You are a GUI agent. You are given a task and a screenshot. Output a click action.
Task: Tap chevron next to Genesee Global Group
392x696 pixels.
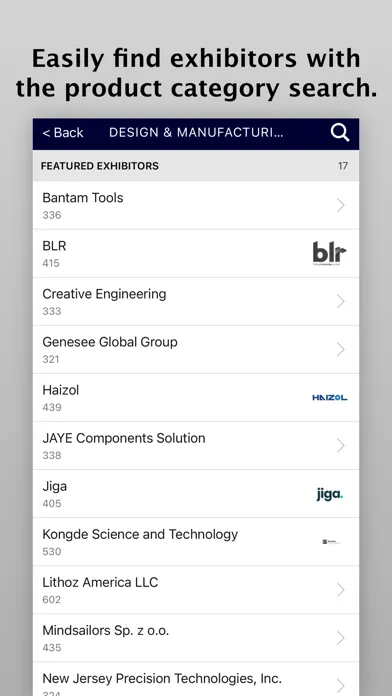tap(341, 349)
